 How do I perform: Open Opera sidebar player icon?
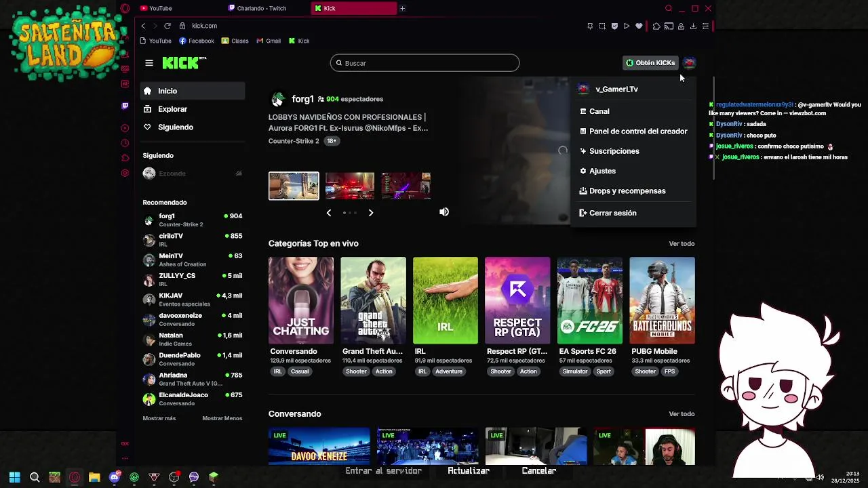[125, 128]
